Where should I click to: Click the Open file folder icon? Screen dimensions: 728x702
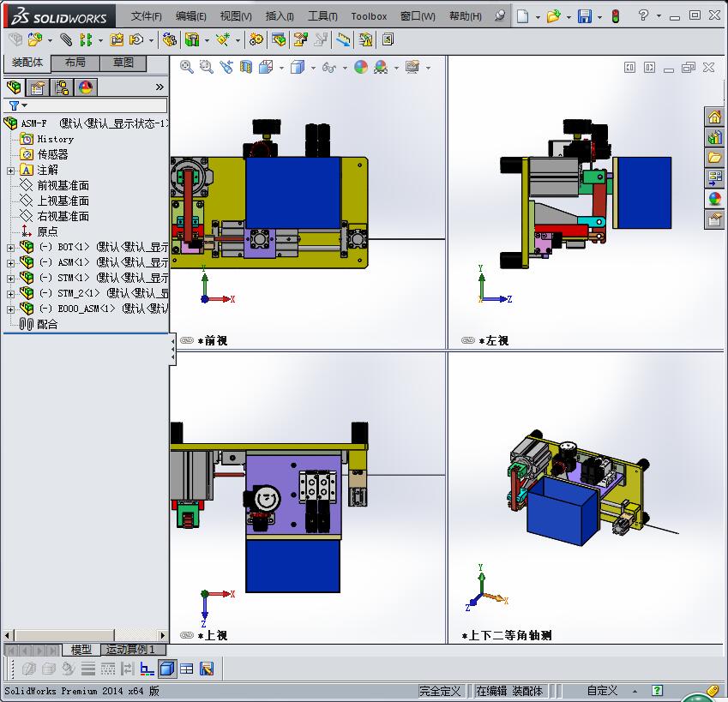coord(553,16)
